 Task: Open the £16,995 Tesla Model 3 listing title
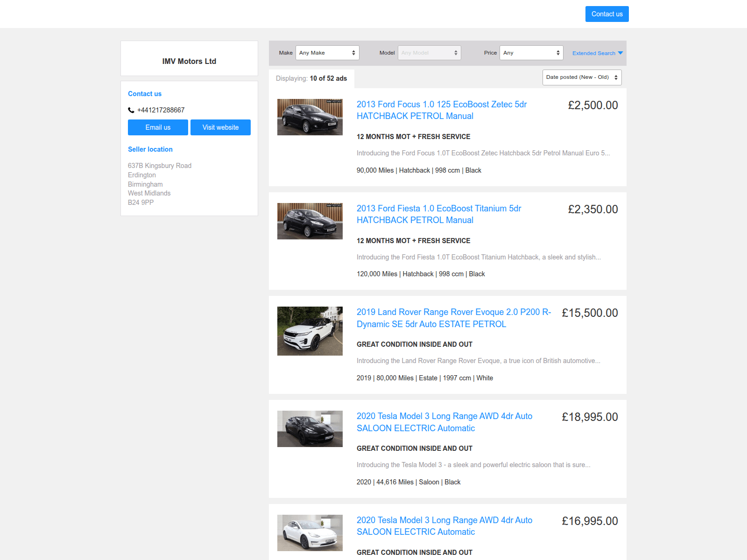(x=444, y=526)
